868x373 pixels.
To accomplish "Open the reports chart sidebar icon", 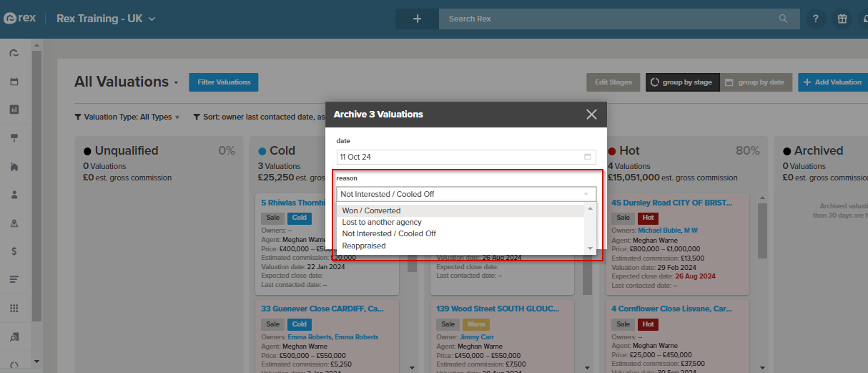I will tap(14, 110).
